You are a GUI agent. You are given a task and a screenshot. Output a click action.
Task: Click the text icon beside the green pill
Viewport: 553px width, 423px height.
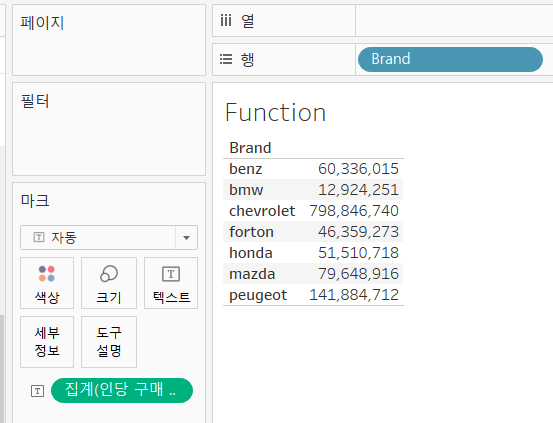37,391
